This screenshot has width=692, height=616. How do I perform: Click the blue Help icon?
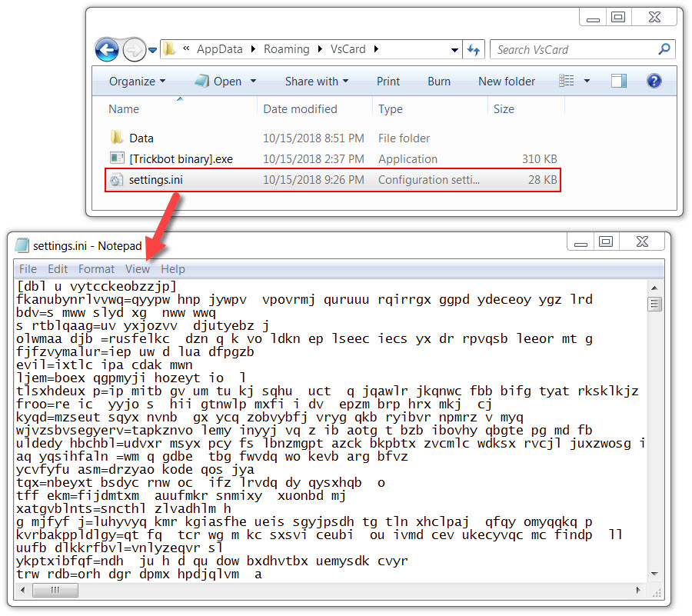tap(654, 81)
